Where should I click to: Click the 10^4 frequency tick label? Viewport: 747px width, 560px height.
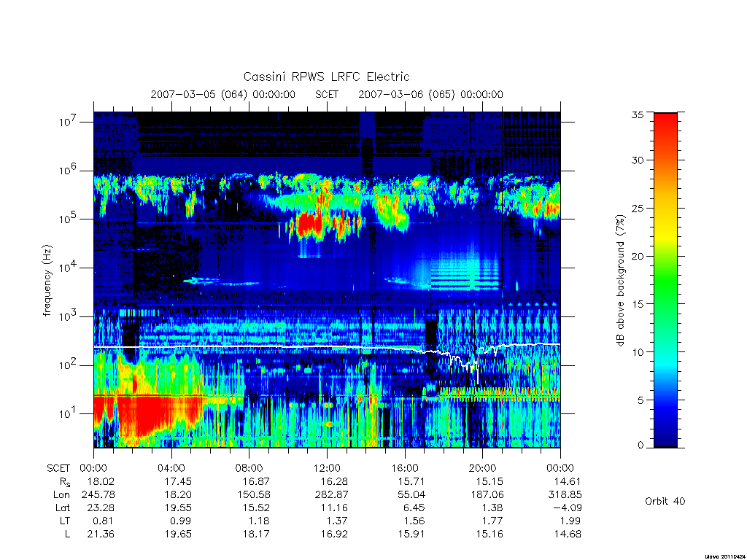pyautogui.click(x=68, y=267)
